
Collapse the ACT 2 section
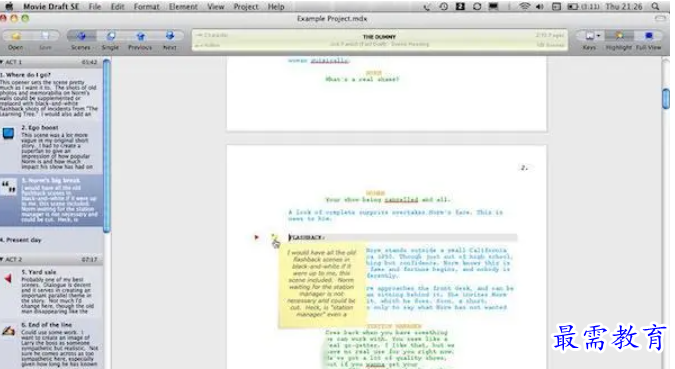[x=2, y=259]
